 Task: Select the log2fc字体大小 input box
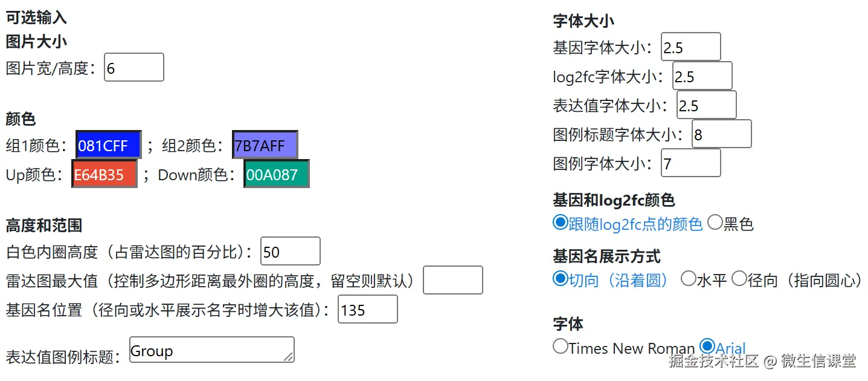701,75
